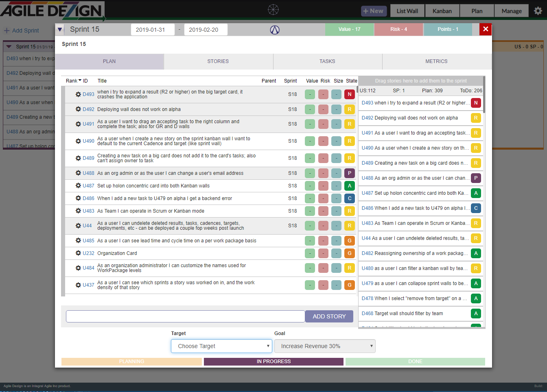
Task: Click the new story title input field
Action: pos(185,316)
